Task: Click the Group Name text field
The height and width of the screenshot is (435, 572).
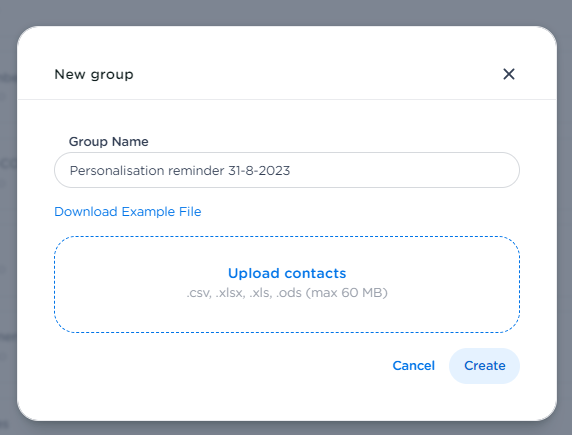Action: [x=287, y=170]
